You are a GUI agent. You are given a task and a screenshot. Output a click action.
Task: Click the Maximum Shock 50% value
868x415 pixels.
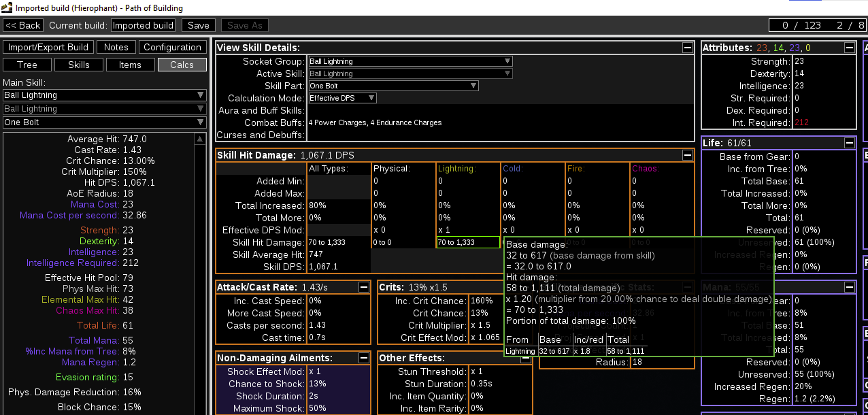pyautogui.click(x=318, y=408)
